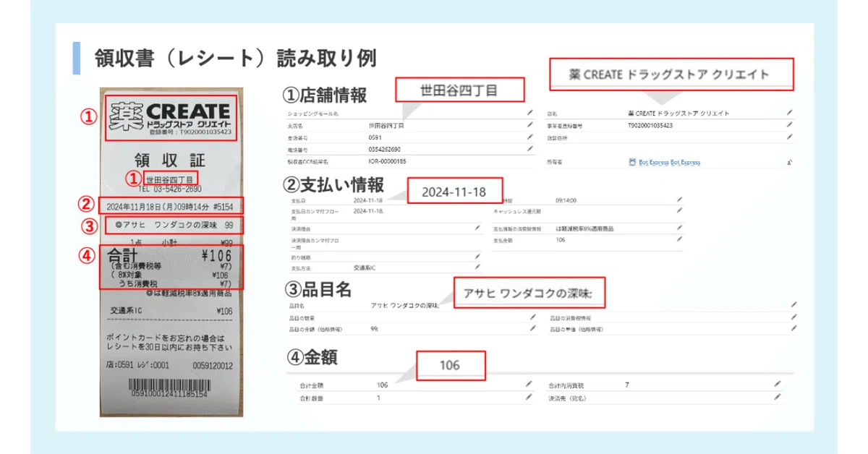
Task: Edit the 決済先（宛名） payee field
Action: [778, 397]
